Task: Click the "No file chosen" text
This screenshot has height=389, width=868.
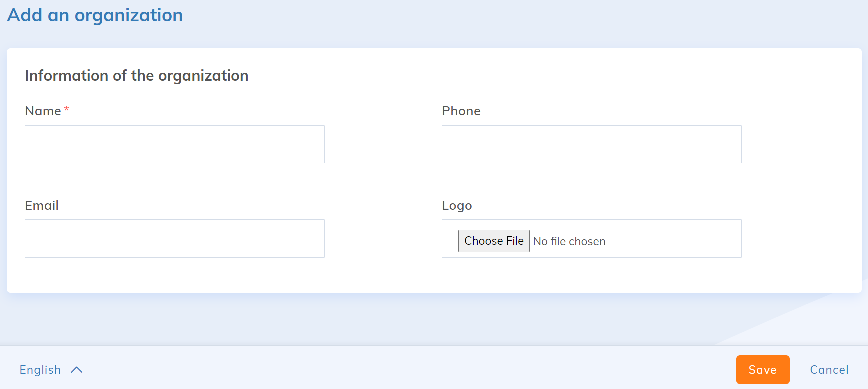Action: click(x=569, y=241)
